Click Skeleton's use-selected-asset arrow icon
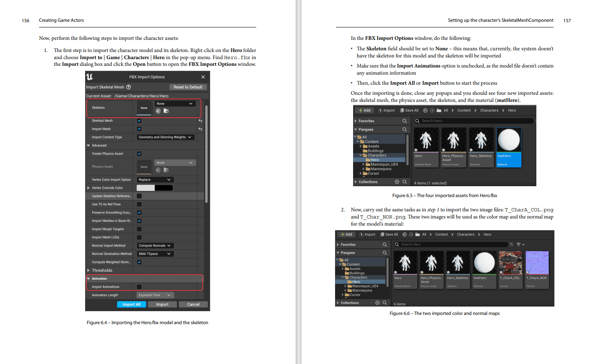 (158, 111)
